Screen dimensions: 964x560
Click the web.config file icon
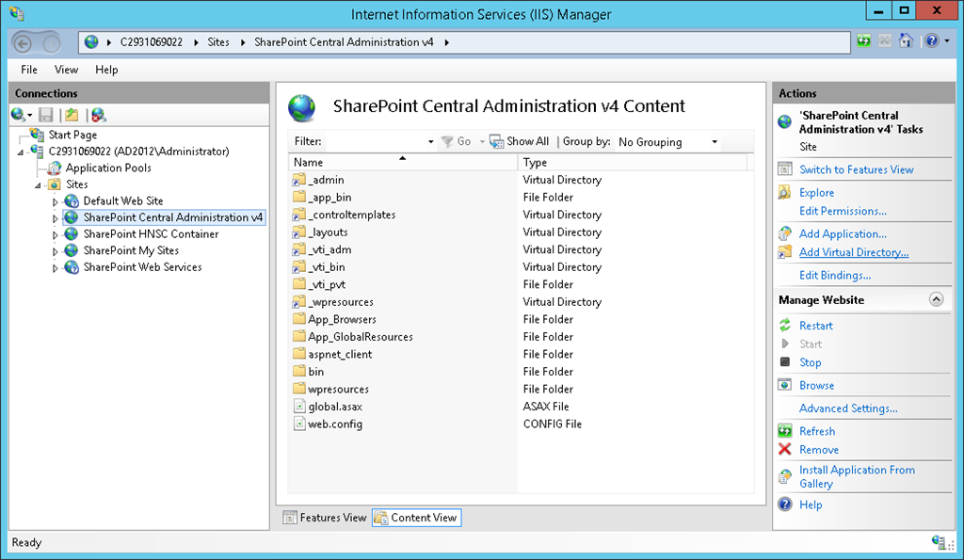click(299, 424)
